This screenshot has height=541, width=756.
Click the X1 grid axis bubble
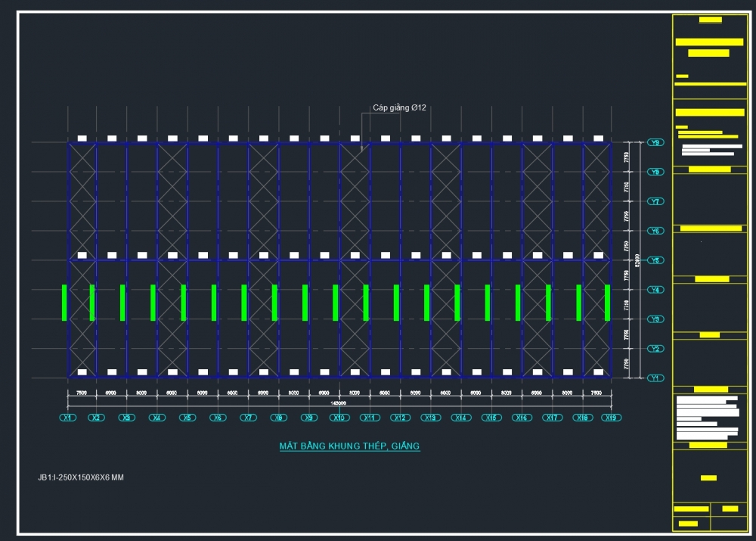(67, 418)
